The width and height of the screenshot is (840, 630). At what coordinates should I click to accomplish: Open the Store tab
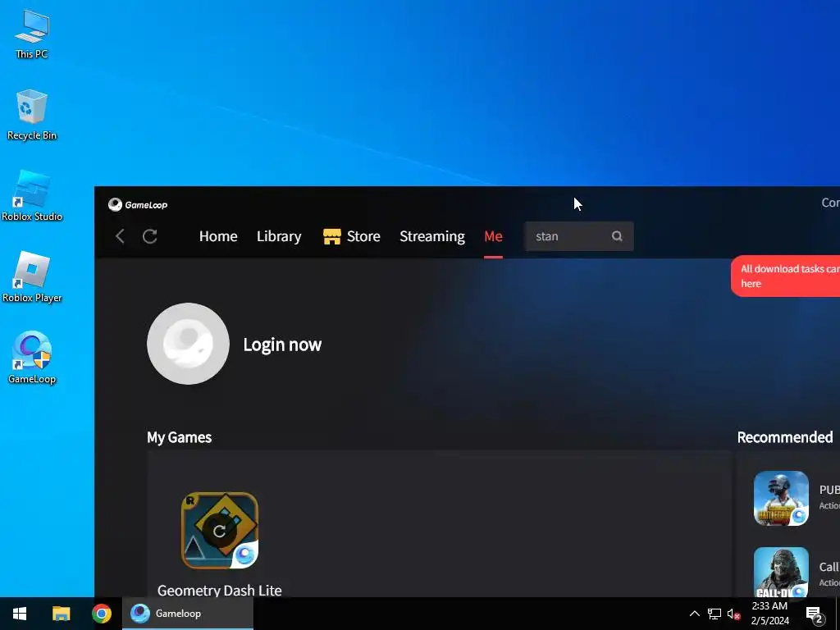coord(351,236)
